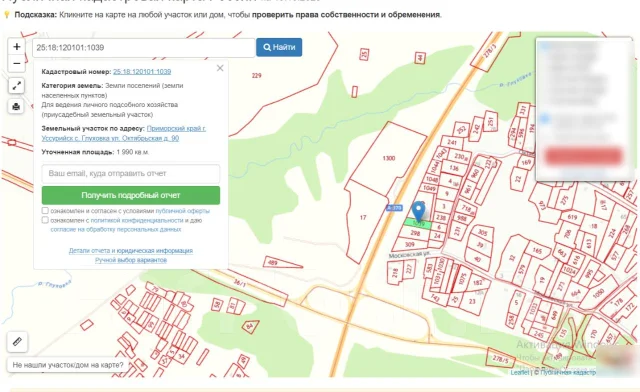Click Не нашли участок/дом на карте prompt

pyautogui.click(x=68, y=365)
